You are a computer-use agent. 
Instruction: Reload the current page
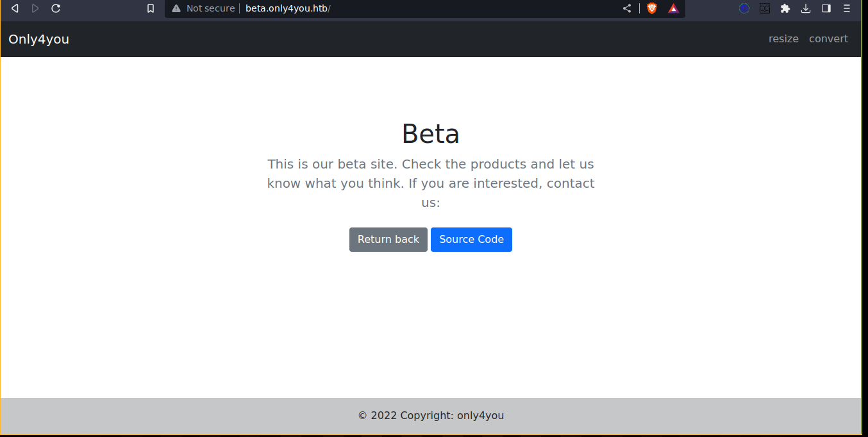coord(56,8)
